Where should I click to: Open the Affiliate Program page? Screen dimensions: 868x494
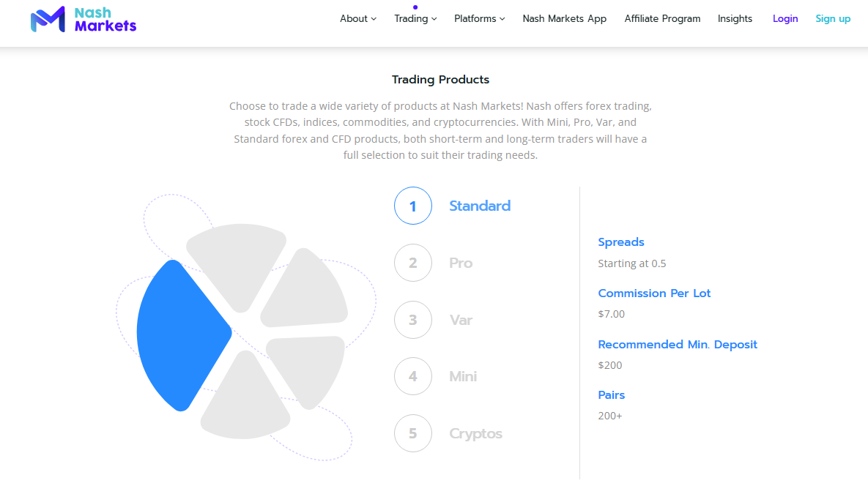click(662, 19)
